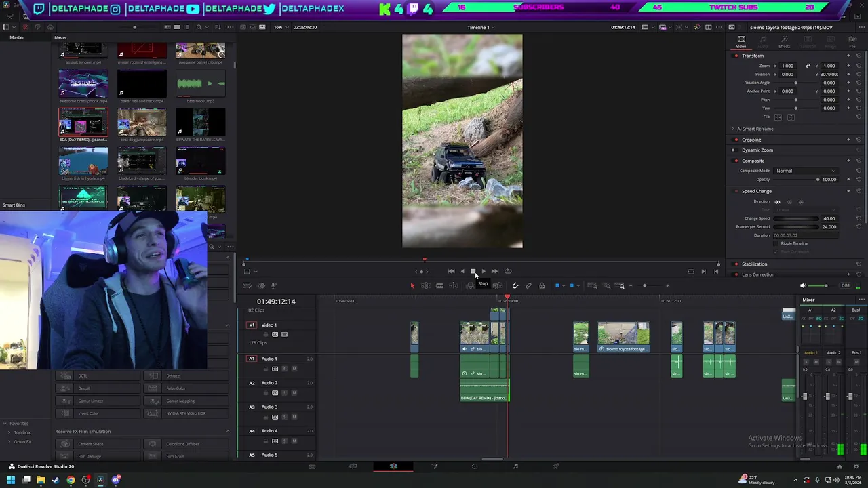This screenshot has height=488, width=868.
Task: Click the Rotation Angle slider
Action: [x=796, y=83]
